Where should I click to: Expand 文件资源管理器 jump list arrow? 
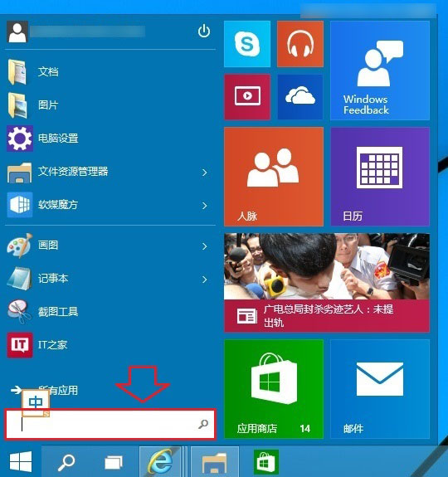point(205,173)
